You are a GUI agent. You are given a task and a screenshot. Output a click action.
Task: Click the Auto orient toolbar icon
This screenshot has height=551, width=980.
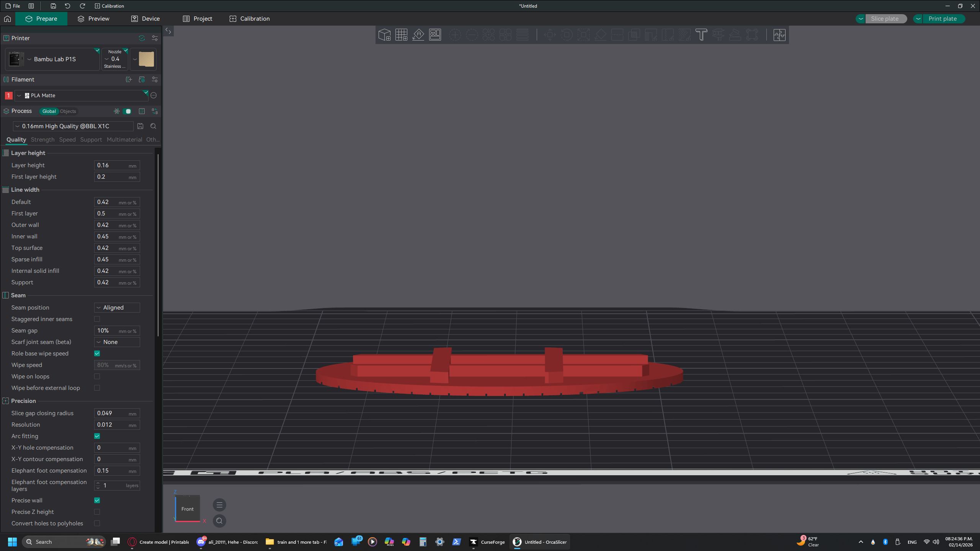[418, 35]
